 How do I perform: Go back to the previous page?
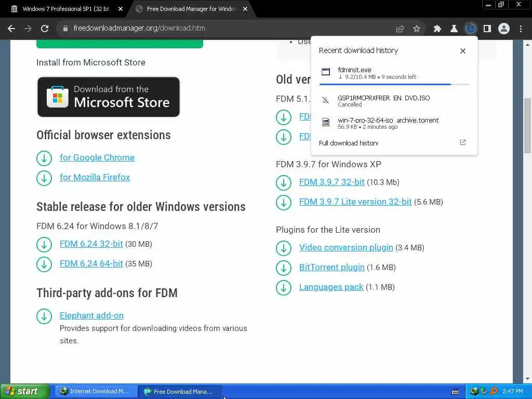coord(11,29)
